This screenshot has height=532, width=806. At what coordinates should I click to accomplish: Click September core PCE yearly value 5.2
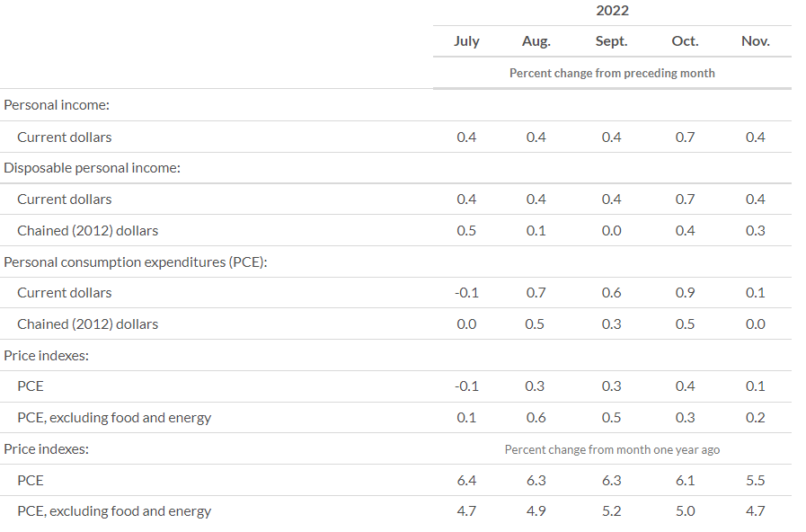[611, 511]
